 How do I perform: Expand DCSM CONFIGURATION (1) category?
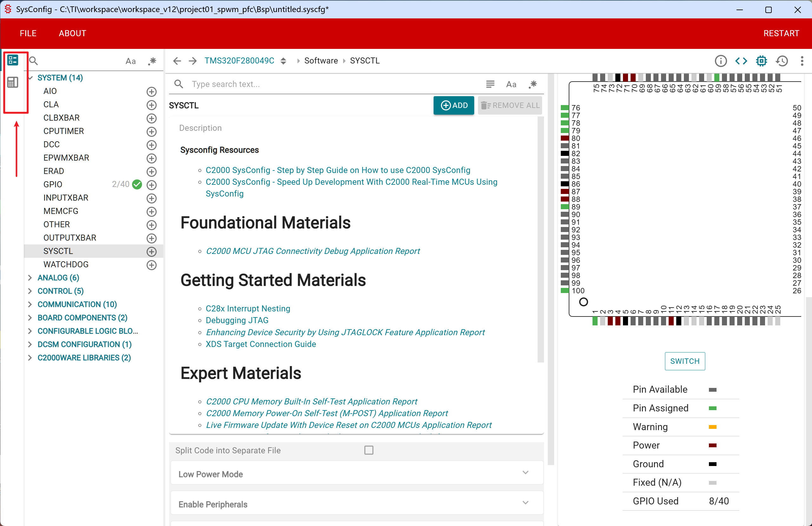coord(30,344)
